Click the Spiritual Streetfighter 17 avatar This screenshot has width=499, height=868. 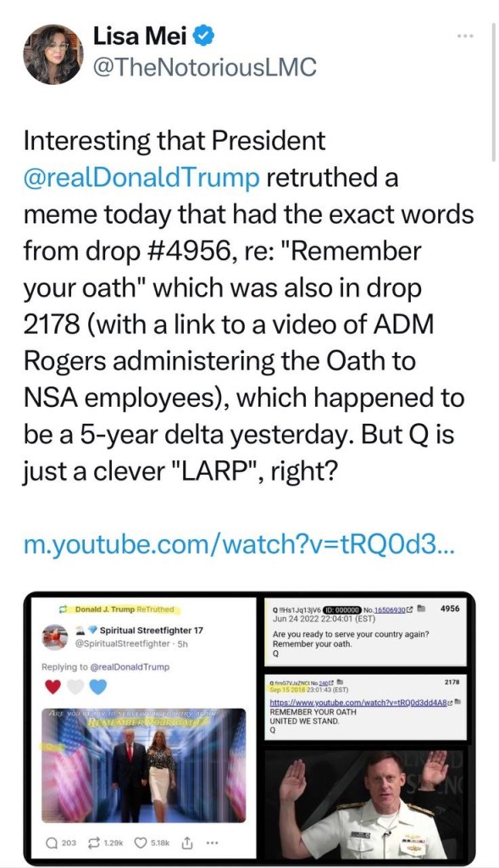(x=55, y=637)
